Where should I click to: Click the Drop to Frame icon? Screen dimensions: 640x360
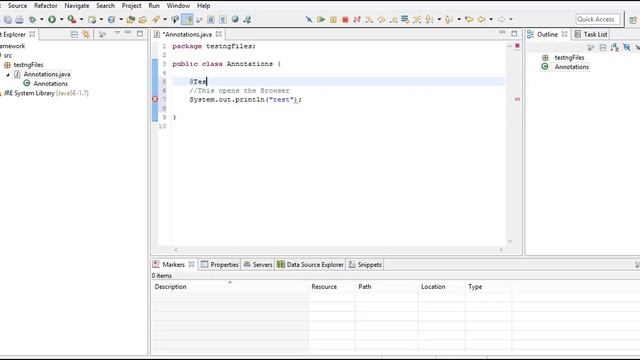(x=405, y=19)
